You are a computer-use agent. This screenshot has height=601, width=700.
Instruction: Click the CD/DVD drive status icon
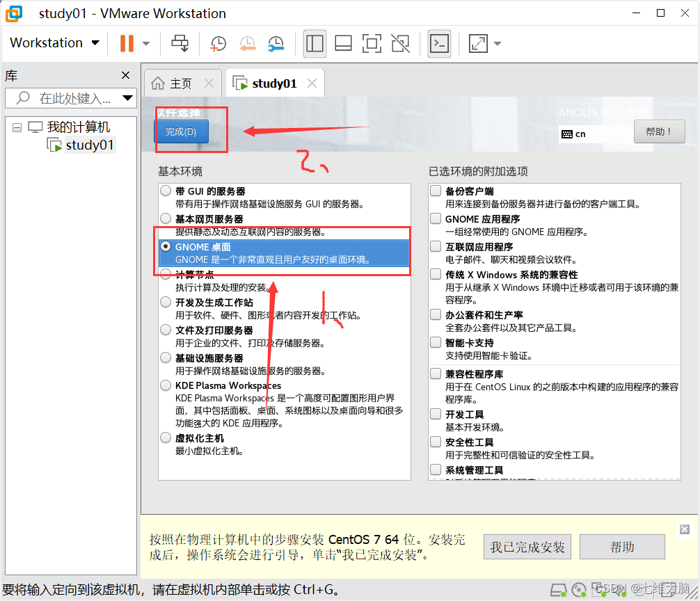(x=579, y=591)
